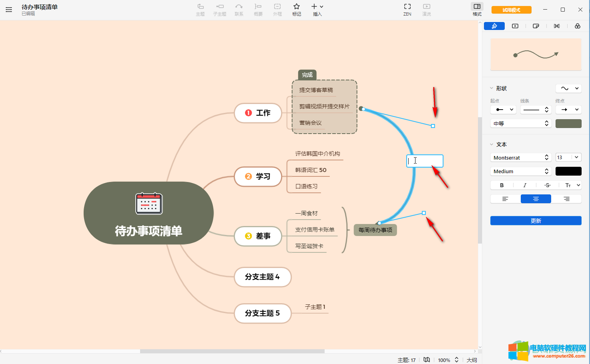The width and height of the screenshot is (590, 364).
Task: Toggle strikethrough text formatting
Action: pyautogui.click(x=548, y=185)
